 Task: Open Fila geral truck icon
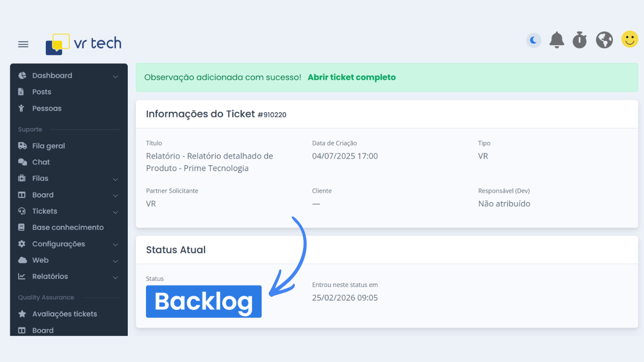pos(22,146)
